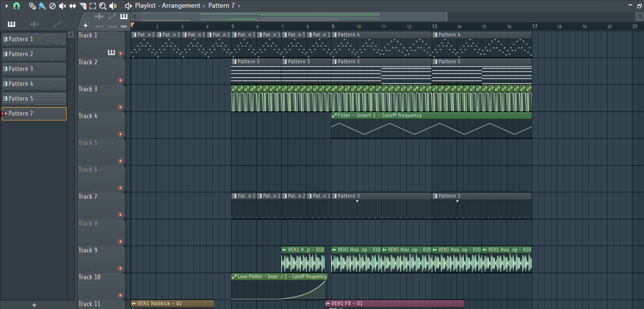Select the first VEH1 audio clip on Track 9
This screenshot has width=644, height=309.
(x=304, y=259)
